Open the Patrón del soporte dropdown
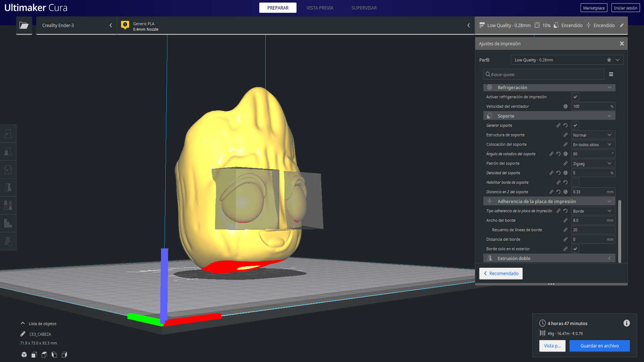644x362 pixels. pos(593,163)
